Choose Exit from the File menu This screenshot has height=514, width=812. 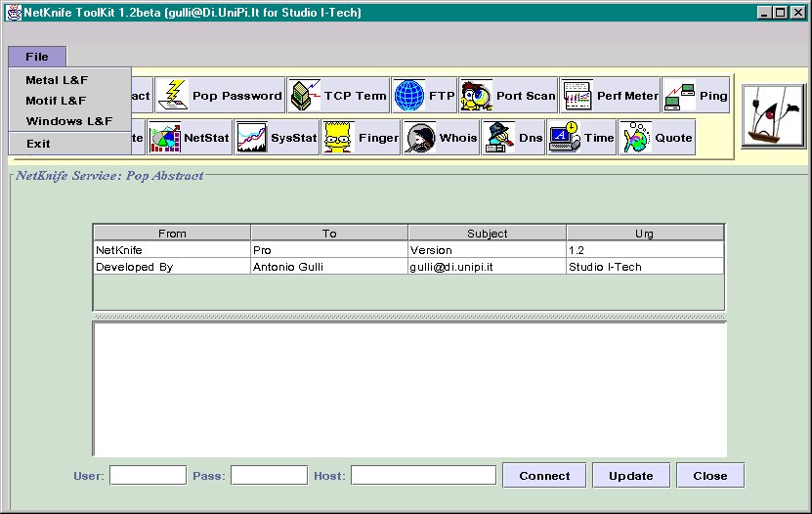[70, 144]
